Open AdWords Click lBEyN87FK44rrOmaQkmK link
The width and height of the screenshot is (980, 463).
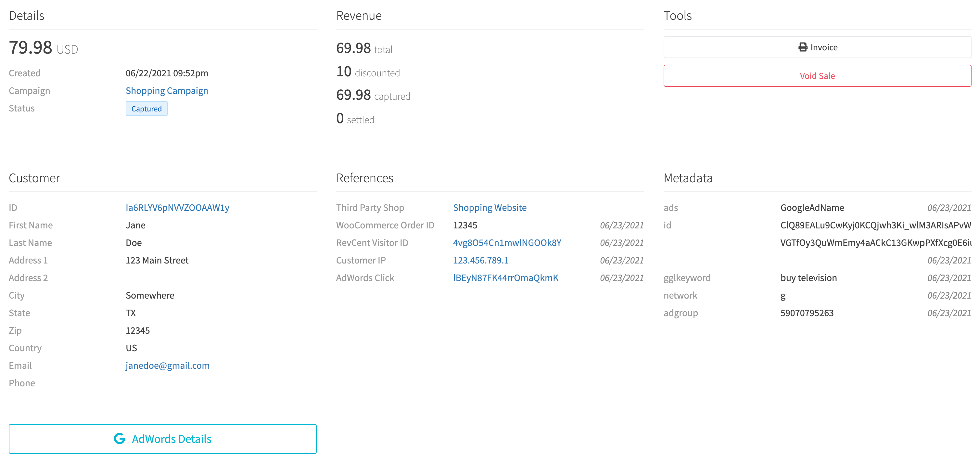pyautogui.click(x=506, y=278)
